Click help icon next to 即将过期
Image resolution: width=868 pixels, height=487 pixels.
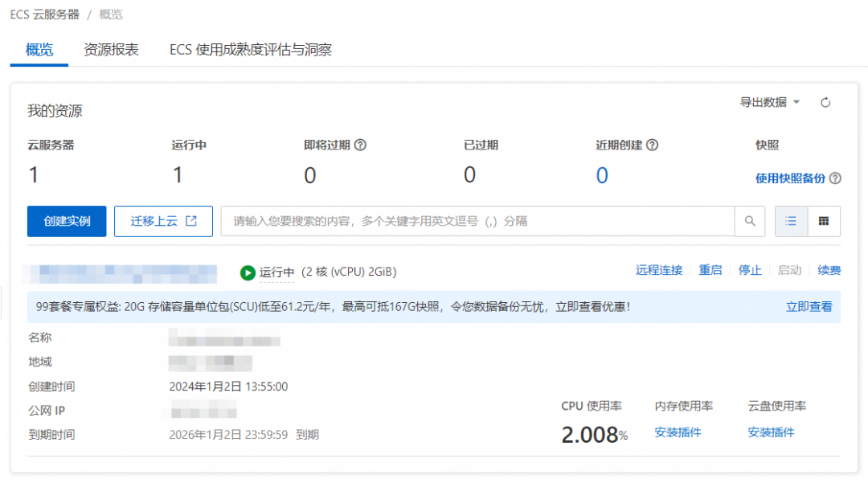point(360,145)
